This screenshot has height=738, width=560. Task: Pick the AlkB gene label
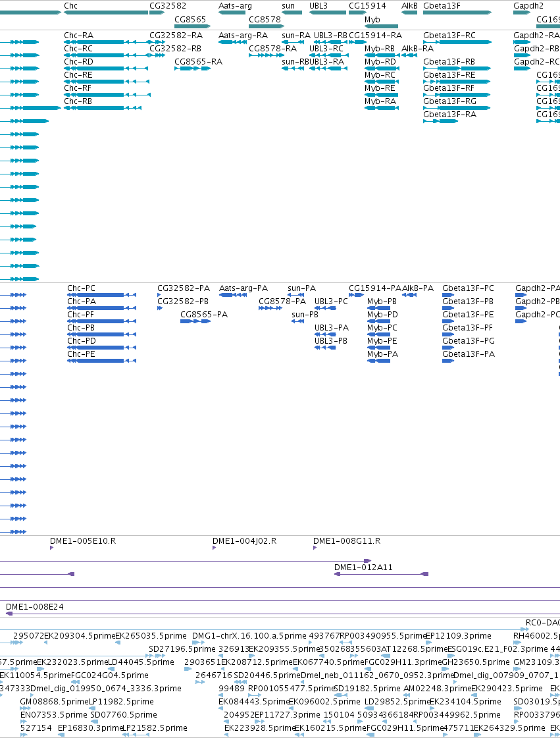409,6
